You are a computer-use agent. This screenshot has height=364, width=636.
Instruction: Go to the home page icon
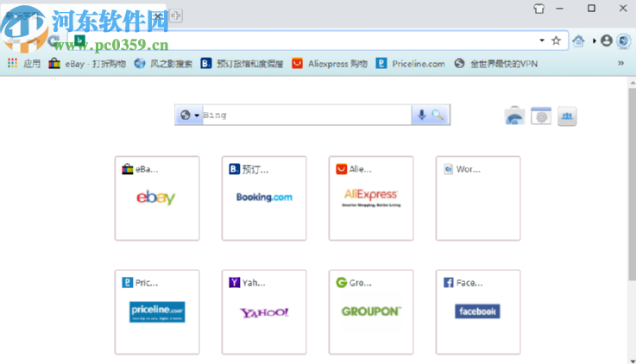tap(578, 41)
